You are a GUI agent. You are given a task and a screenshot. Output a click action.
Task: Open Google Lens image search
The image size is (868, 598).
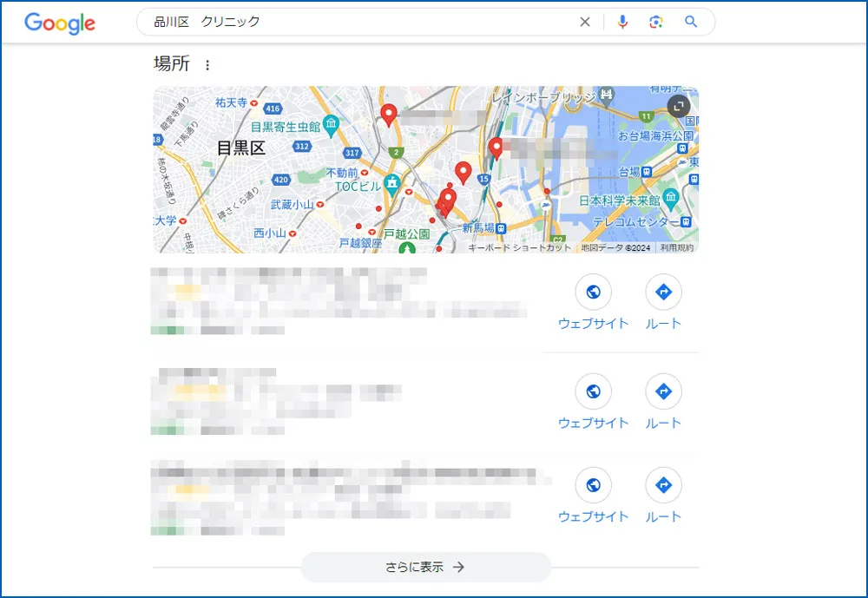click(656, 22)
